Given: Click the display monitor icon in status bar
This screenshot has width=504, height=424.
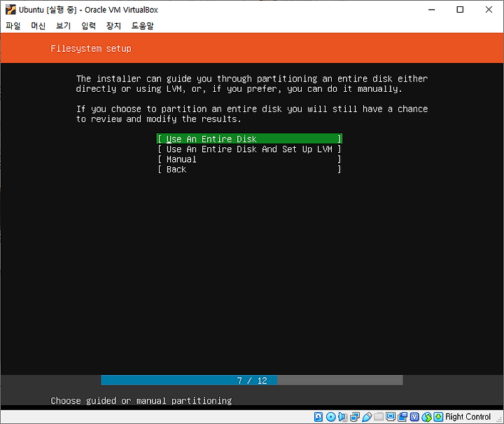Looking at the screenshot, I should coord(391,416).
